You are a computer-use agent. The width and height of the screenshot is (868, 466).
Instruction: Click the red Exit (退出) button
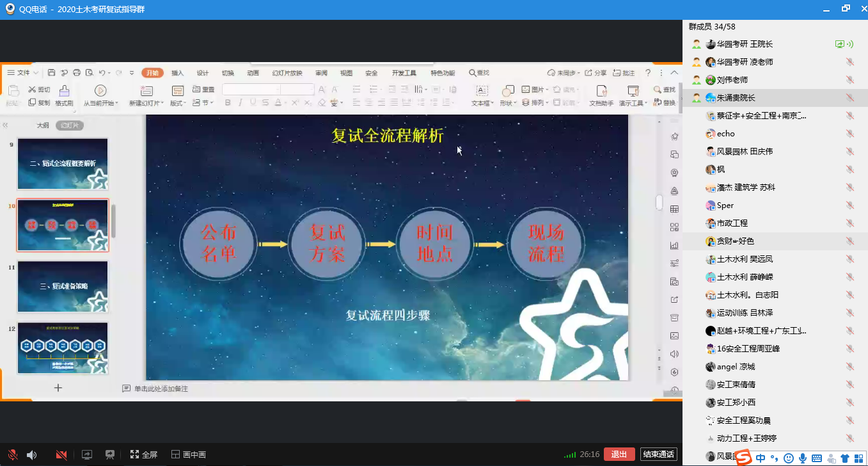[x=619, y=454]
